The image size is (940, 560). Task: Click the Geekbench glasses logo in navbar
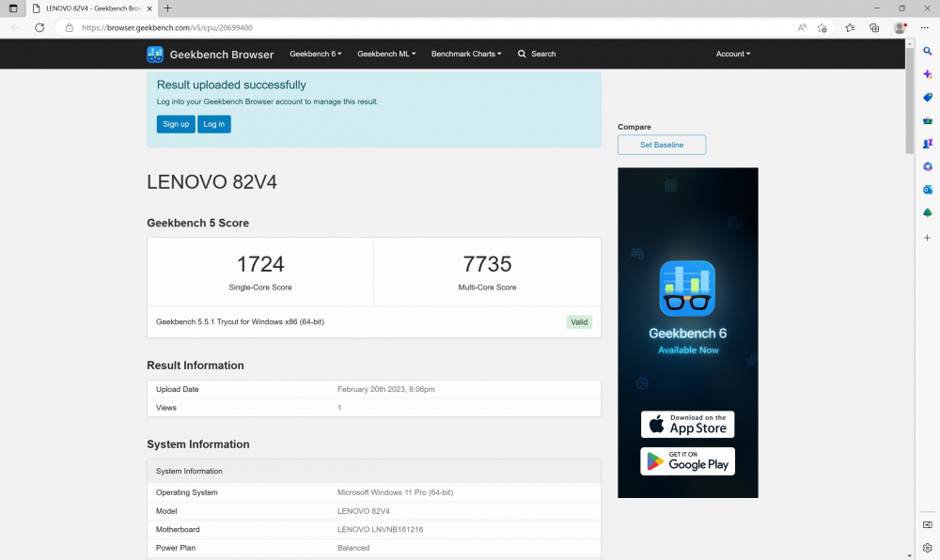coord(155,54)
